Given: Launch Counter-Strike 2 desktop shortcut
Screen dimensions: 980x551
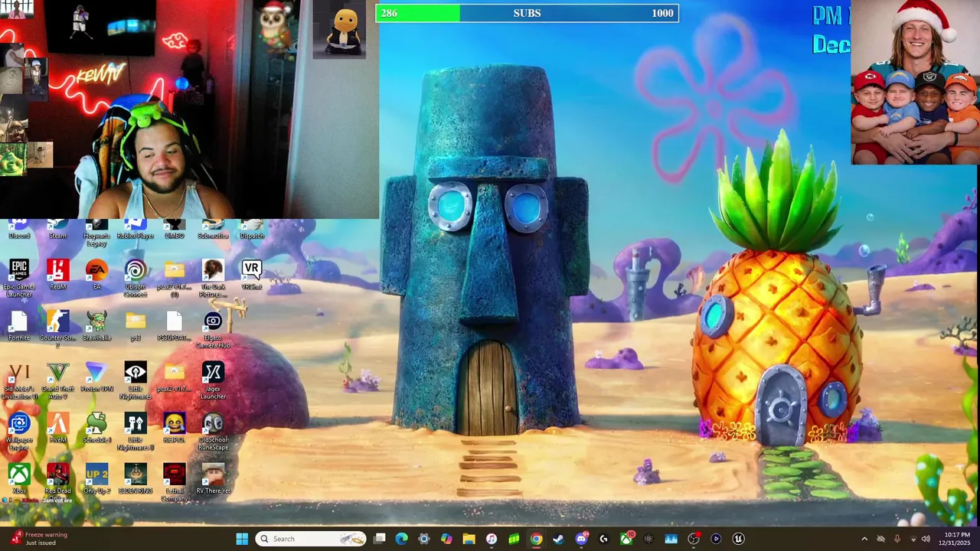Looking at the screenshot, I should (x=57, y=330).
